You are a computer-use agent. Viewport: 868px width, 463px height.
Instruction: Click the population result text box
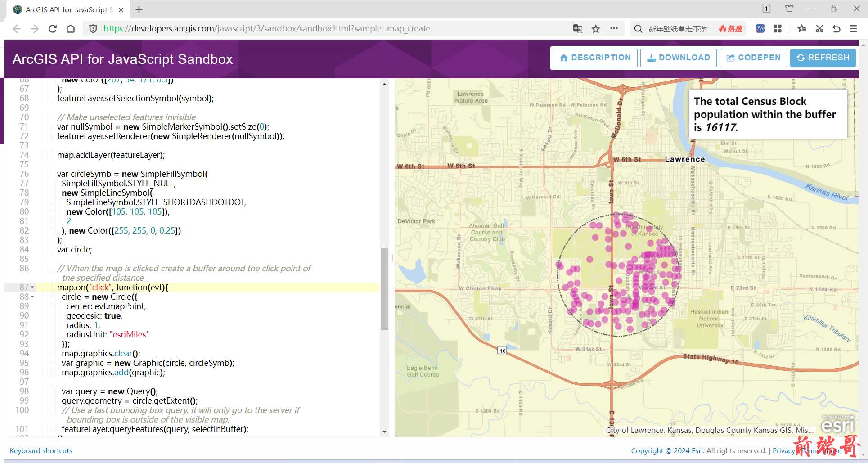coord(768,114)
